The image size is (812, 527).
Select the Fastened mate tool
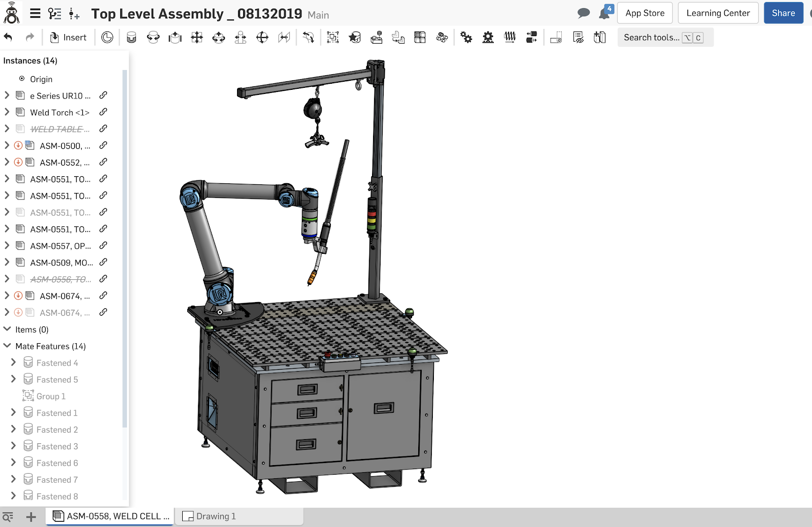click(x=131, y=38)
